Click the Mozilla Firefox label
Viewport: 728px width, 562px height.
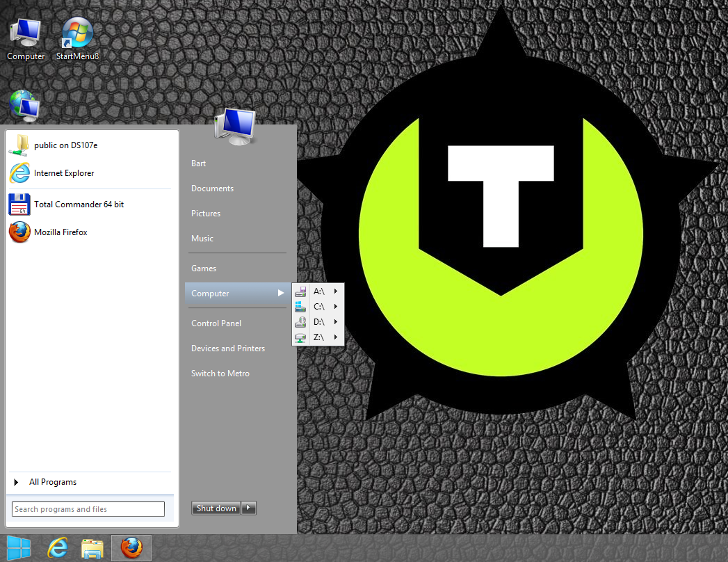(60, 232)
